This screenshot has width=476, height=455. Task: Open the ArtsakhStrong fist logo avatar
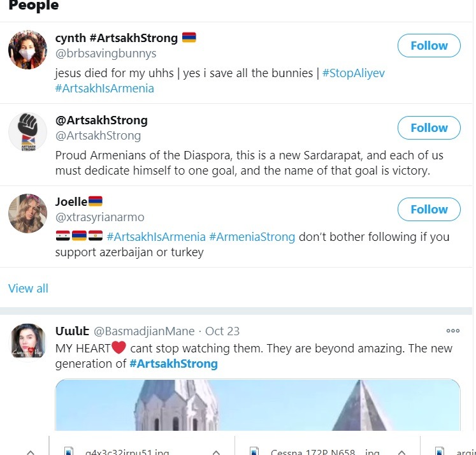[x=27, y=132]
